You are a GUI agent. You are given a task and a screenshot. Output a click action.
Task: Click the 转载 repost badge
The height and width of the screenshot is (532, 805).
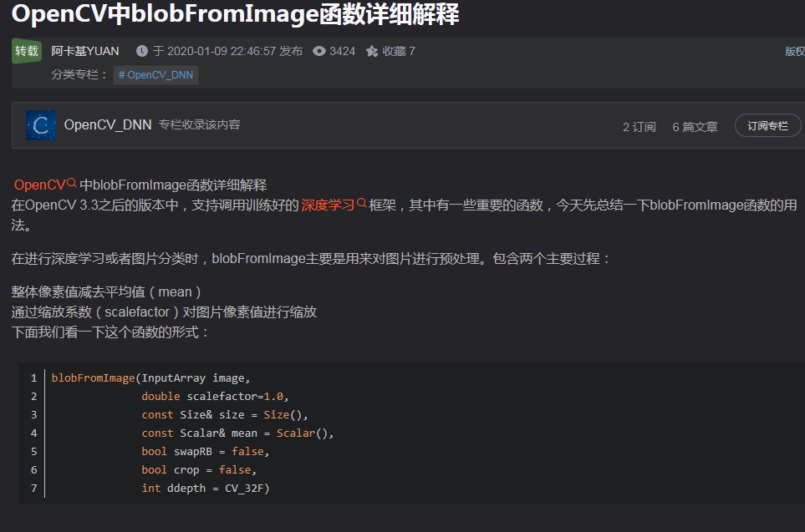27,51
